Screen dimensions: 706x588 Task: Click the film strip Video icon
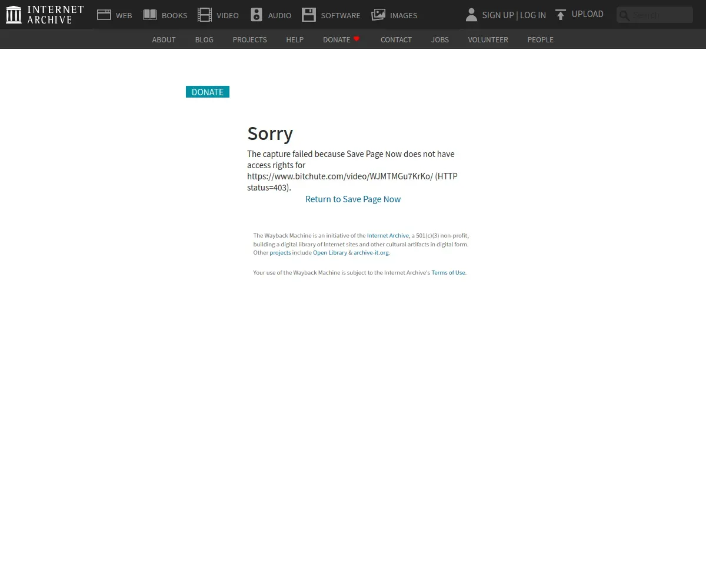[x=205, y=15]
